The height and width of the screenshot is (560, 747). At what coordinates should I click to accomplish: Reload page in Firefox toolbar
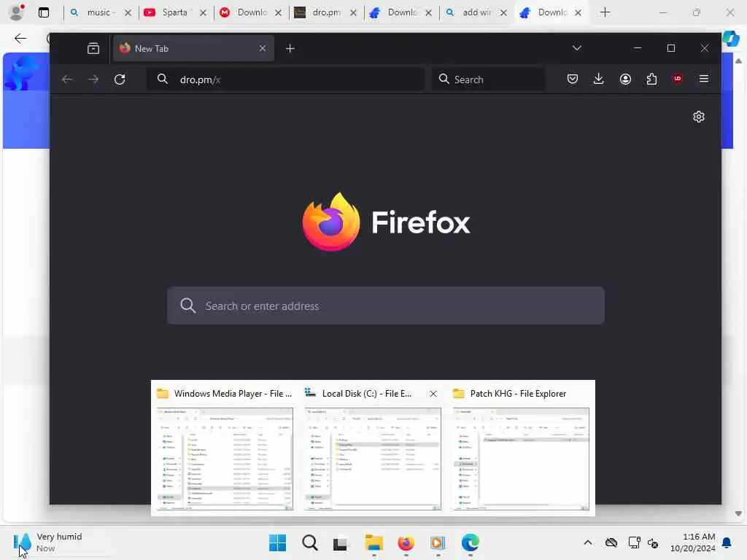[120, 79]
